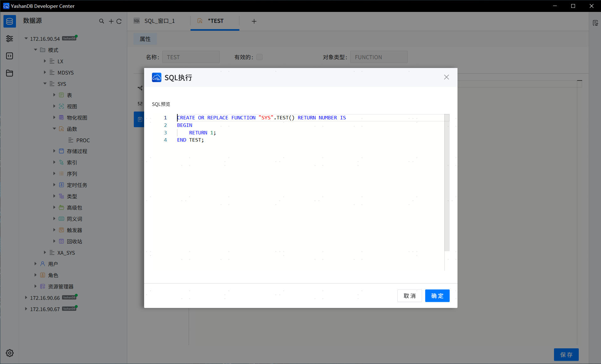The width and height of the screenshot is (601, 364).
Task: Switch to the SQL_窗口_1 tab
Action: pos(159,21)
